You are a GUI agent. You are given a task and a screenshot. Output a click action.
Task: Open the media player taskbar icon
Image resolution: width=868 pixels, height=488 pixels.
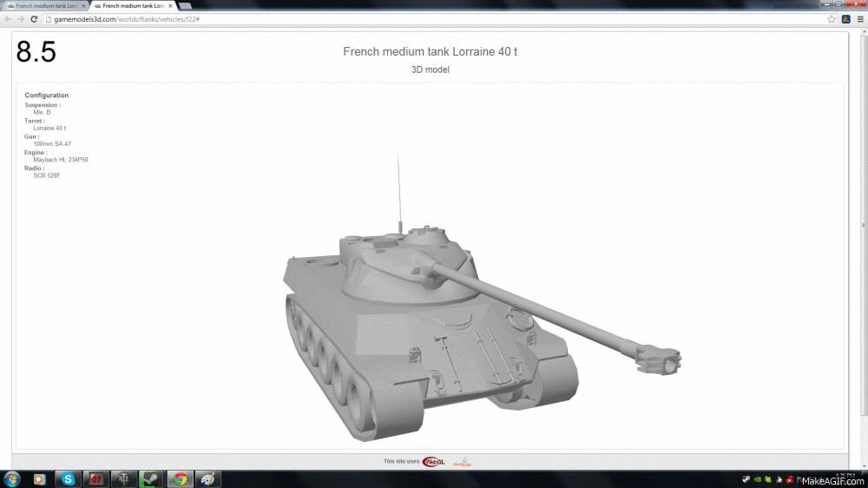click(x=39, y=479)
